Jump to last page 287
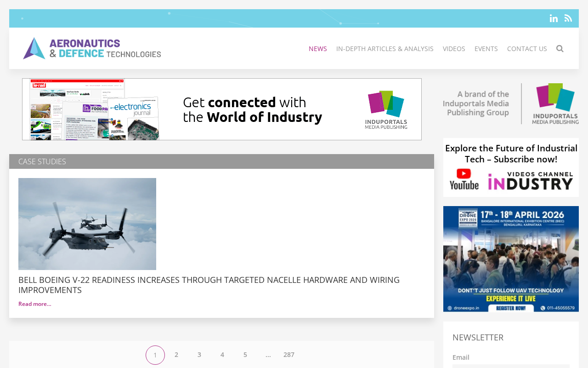 288,355
